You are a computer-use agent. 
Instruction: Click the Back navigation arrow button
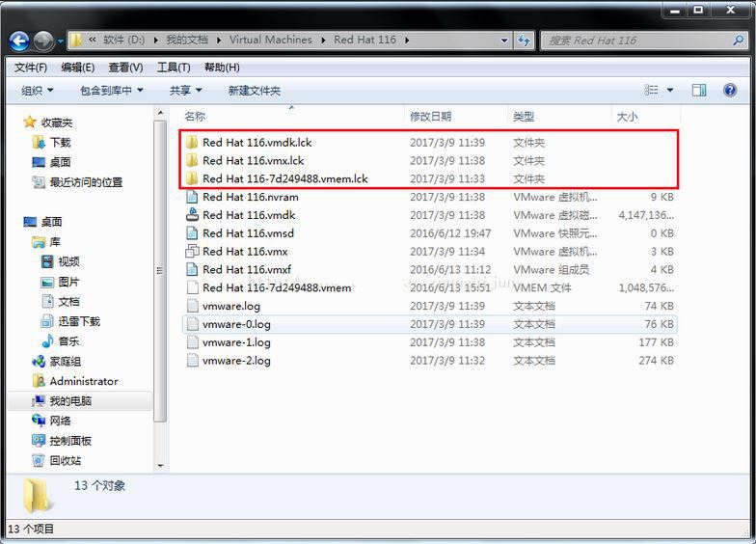click(19, 41)
